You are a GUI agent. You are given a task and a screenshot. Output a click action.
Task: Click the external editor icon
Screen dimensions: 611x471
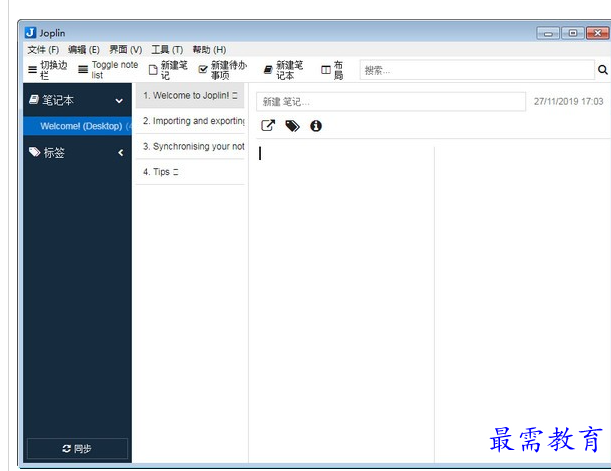tap(268, 125)
